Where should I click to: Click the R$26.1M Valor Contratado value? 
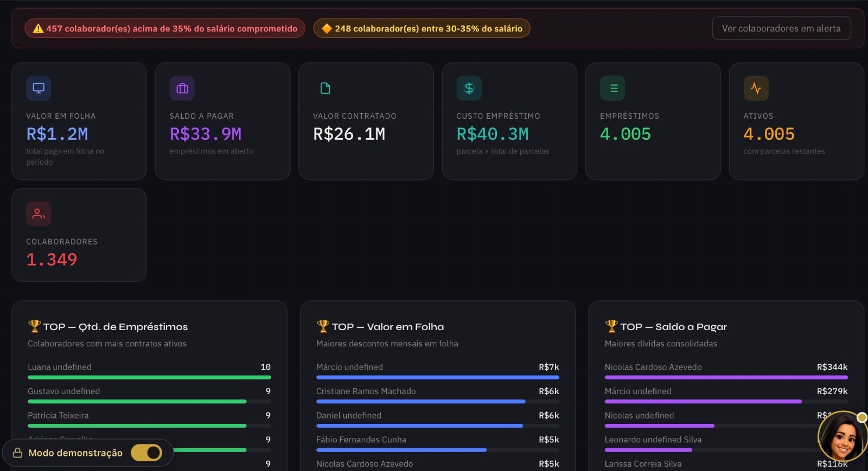click(349, 134)
